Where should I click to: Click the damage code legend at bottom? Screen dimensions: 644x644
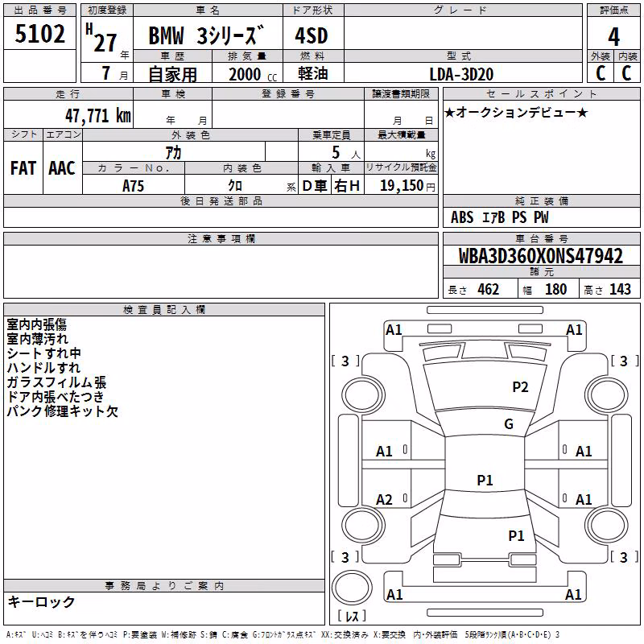tap(283, 634)
